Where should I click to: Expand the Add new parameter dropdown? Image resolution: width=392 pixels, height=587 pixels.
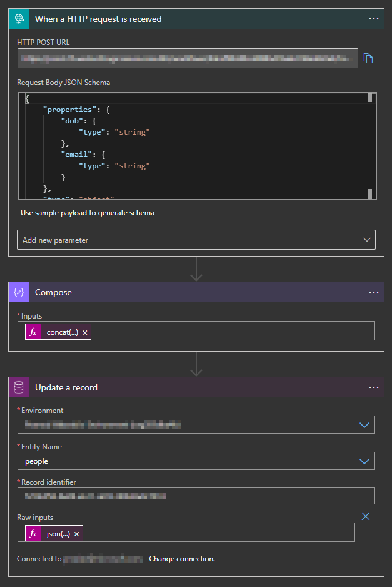[x=196, y=240]
